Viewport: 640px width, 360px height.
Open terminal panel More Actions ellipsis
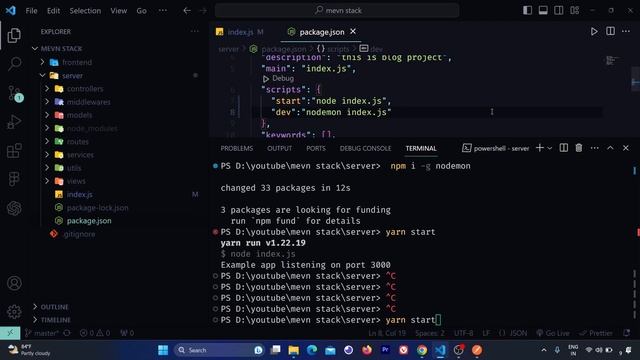coord(595,148)
